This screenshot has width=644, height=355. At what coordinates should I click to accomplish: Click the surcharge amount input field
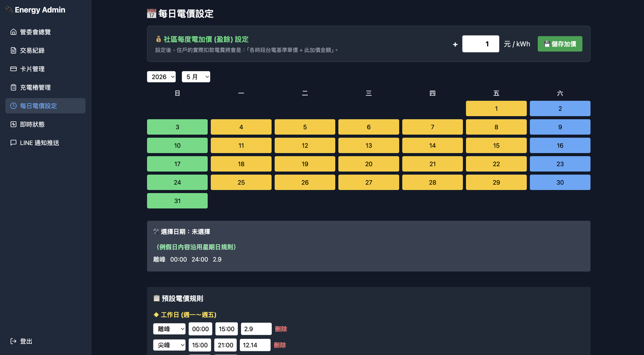[481, 44]
